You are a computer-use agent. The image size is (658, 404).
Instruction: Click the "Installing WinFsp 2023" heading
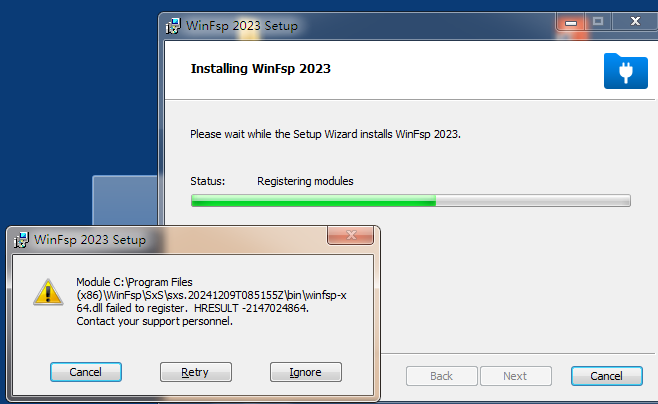click(261, 68)
